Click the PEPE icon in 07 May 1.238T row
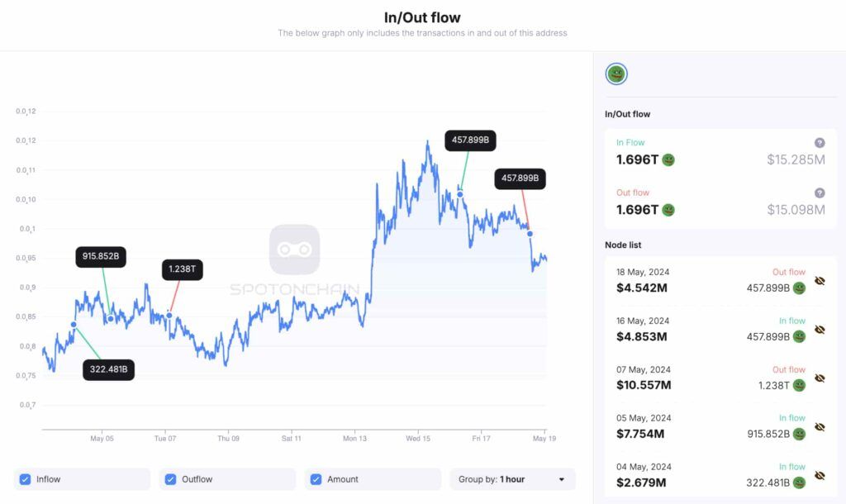The image size is (846, 504). (799, 385)
